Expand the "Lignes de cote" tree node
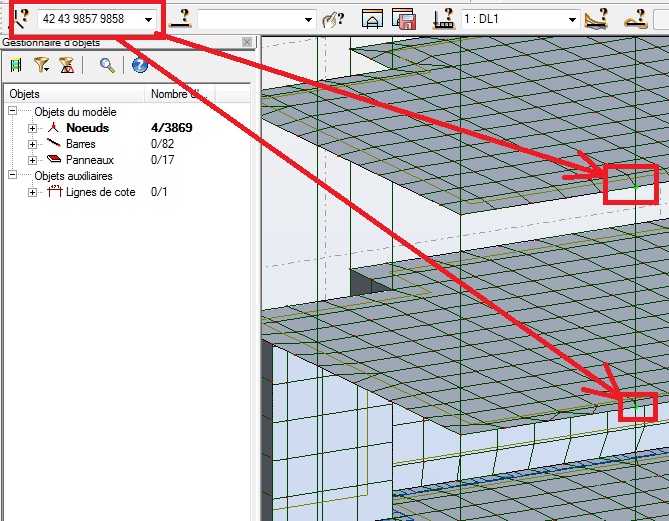The height and width of the screenshot is (521, 669). click(32, 192)
